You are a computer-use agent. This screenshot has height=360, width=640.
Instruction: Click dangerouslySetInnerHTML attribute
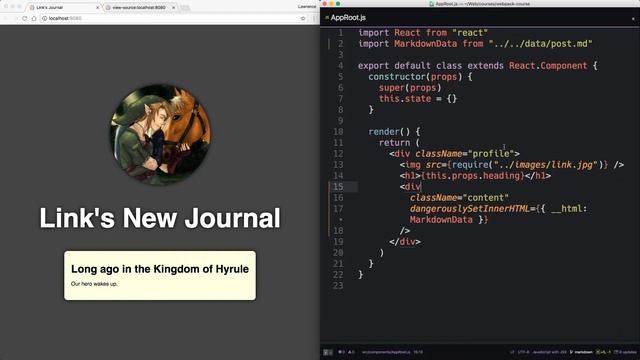point(469,209)
